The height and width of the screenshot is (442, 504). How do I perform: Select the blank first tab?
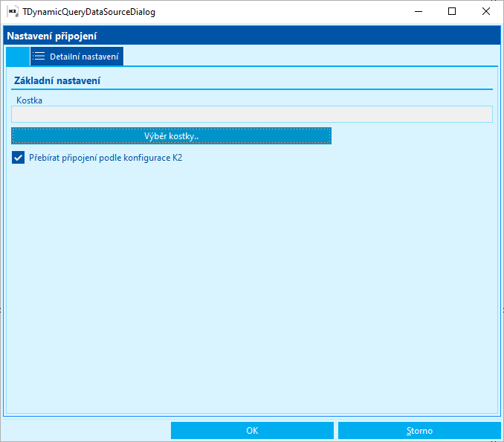pos(18,57)
